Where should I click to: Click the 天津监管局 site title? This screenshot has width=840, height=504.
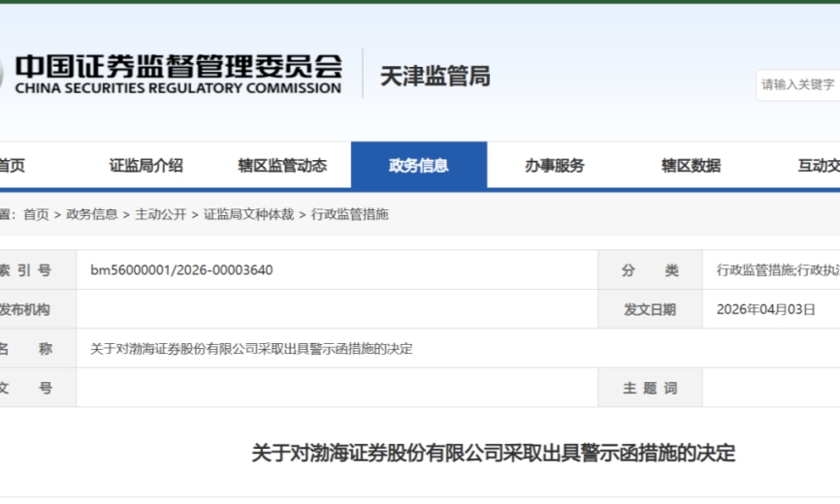[435, 76]
